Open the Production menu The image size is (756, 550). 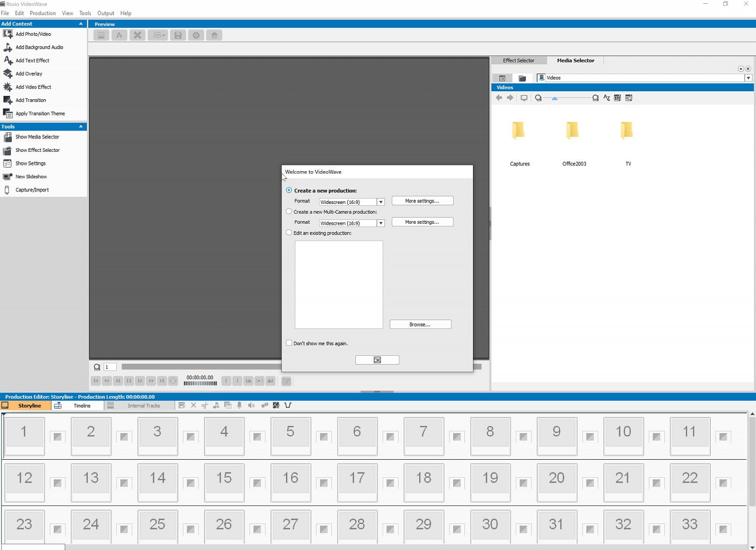pos(43,13)
